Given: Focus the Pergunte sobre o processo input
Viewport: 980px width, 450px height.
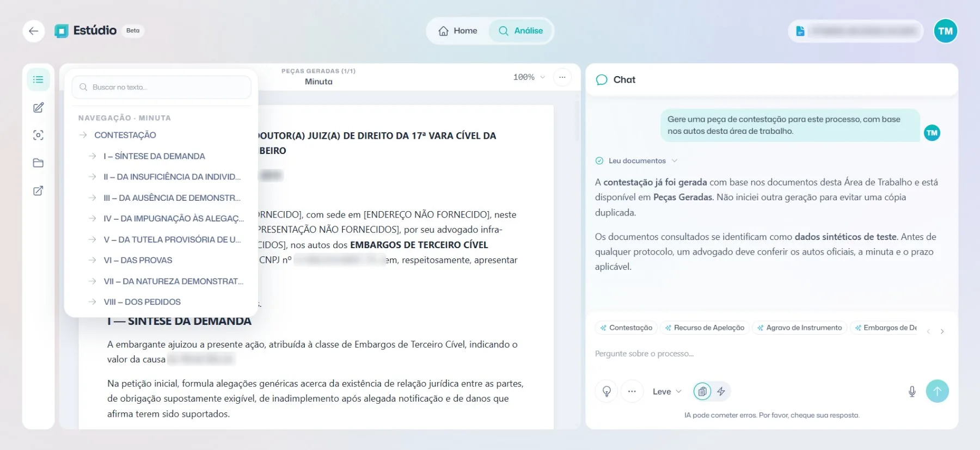Looking at the screenshot, I should [x=771, y=354].
